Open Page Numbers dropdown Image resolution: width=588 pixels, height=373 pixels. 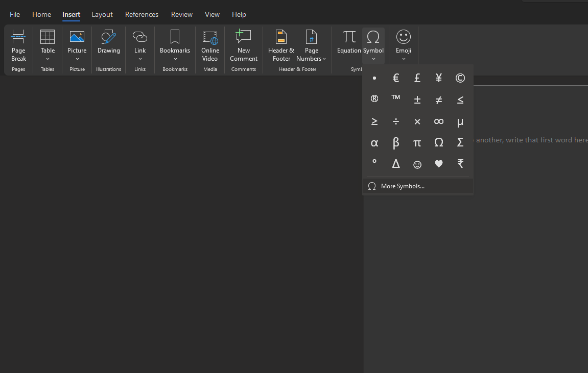(311, 45)
